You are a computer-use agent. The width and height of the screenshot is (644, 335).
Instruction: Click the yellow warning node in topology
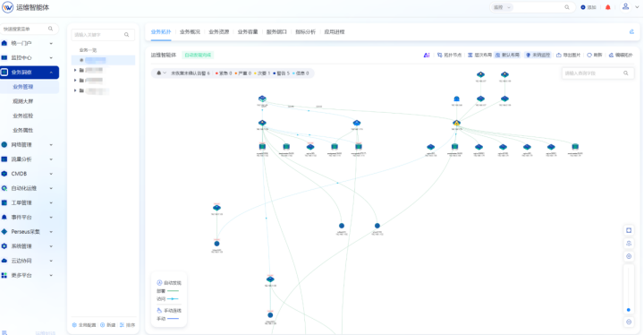456,123
